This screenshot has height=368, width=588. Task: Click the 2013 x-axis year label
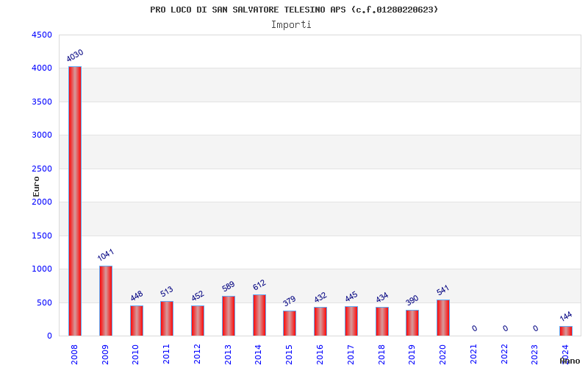(x=228, y=354)
